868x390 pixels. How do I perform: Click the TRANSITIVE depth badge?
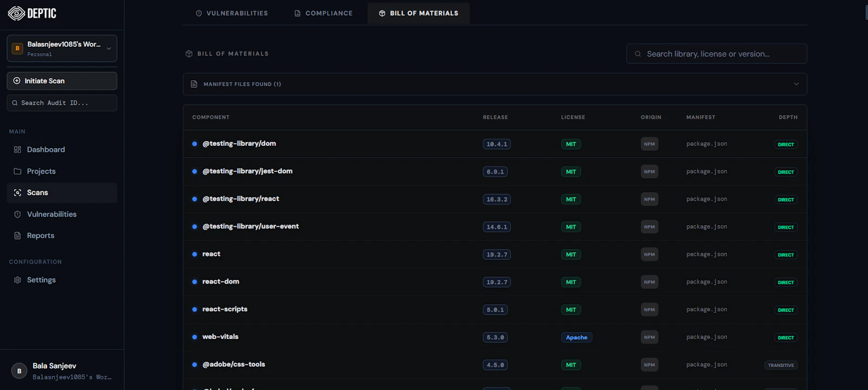tap(781, 366)
